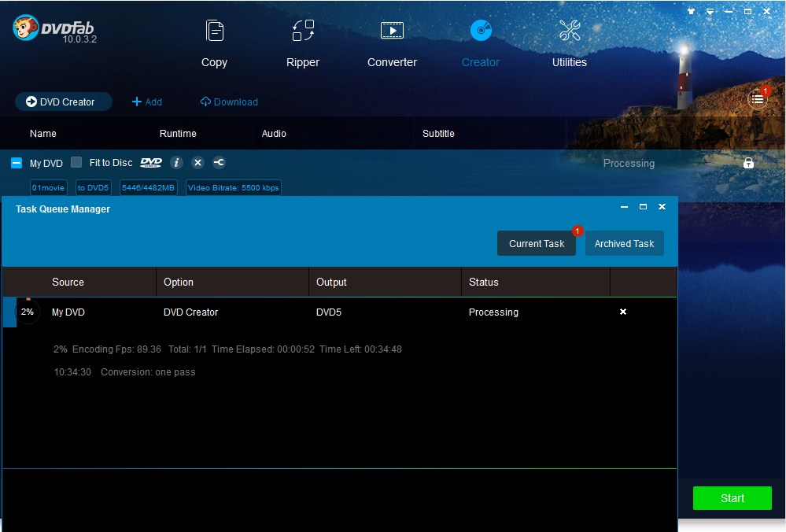Remove My DVD using the round X icon

198,162
